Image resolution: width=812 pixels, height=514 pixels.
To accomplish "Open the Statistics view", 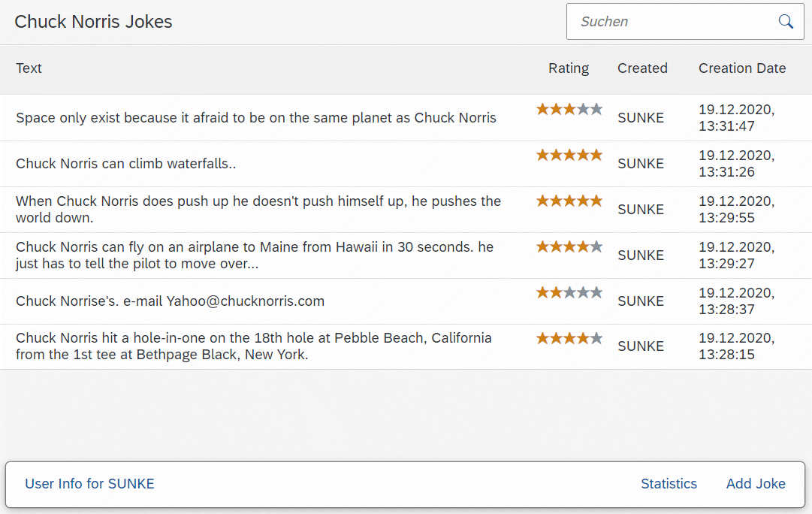I will (x=669, y=483).
